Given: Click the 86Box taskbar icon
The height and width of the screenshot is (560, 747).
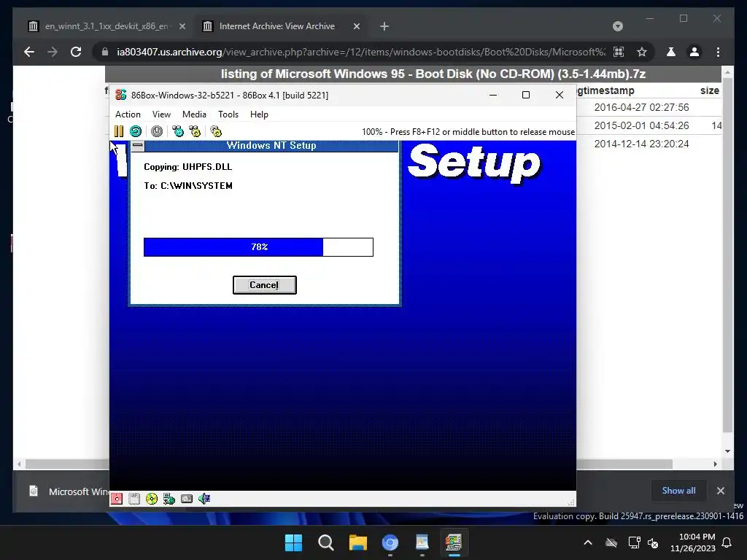Looking at the screenshot, I should click(x=454, y=542).
